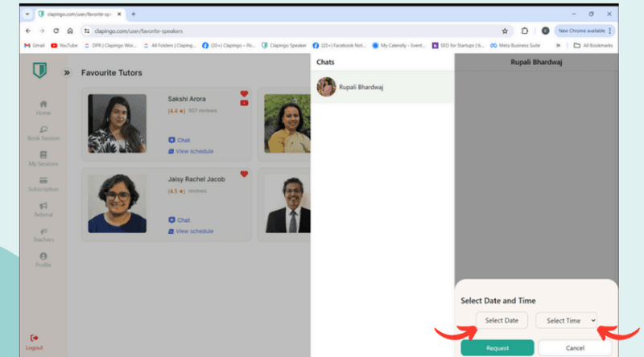644x357 pixels.
Task: Click the Select Date field
Action: pos(502,320)
